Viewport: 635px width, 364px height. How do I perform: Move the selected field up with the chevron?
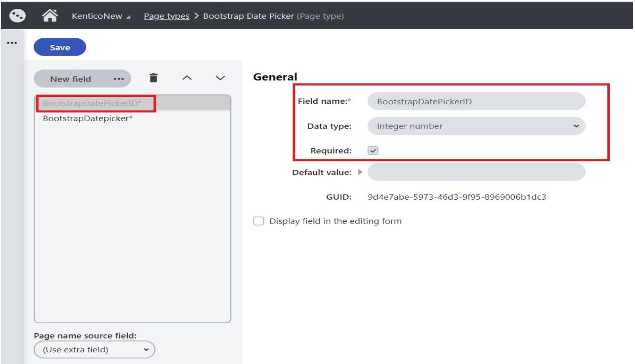pyautogui.click(x=187, y=78)
